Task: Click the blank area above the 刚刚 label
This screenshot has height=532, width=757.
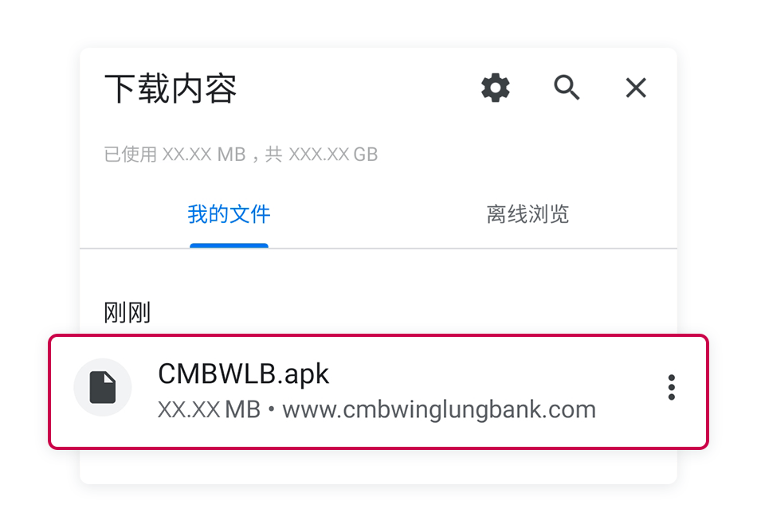Action: [x=378, y=273]
